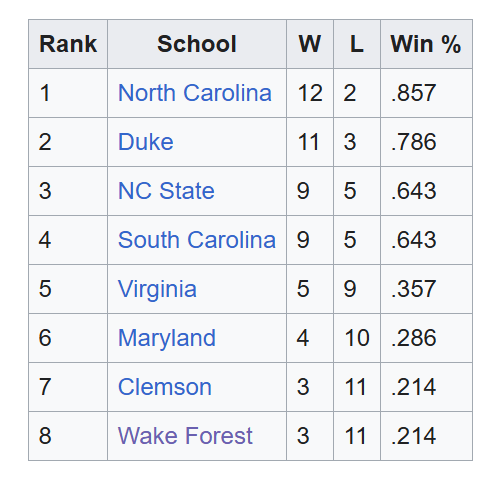This screenshot has width=489, height=492.
Task: Follow the NC State link
Action: tap(166, 191)
